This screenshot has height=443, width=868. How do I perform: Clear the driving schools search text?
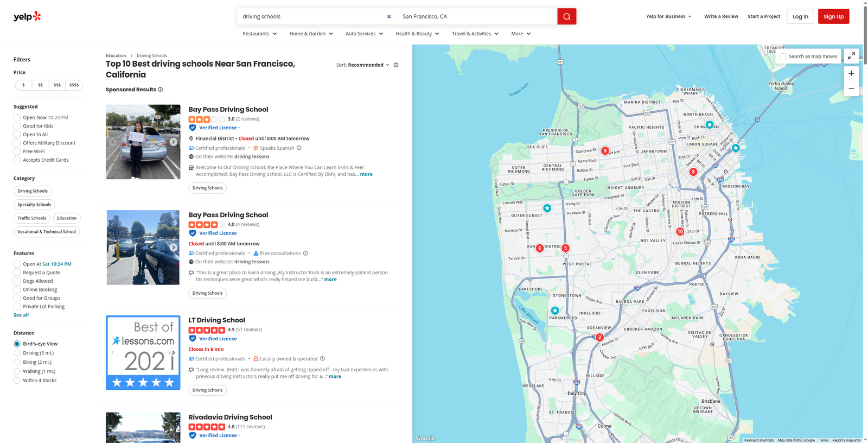click(x=389, y=17)
